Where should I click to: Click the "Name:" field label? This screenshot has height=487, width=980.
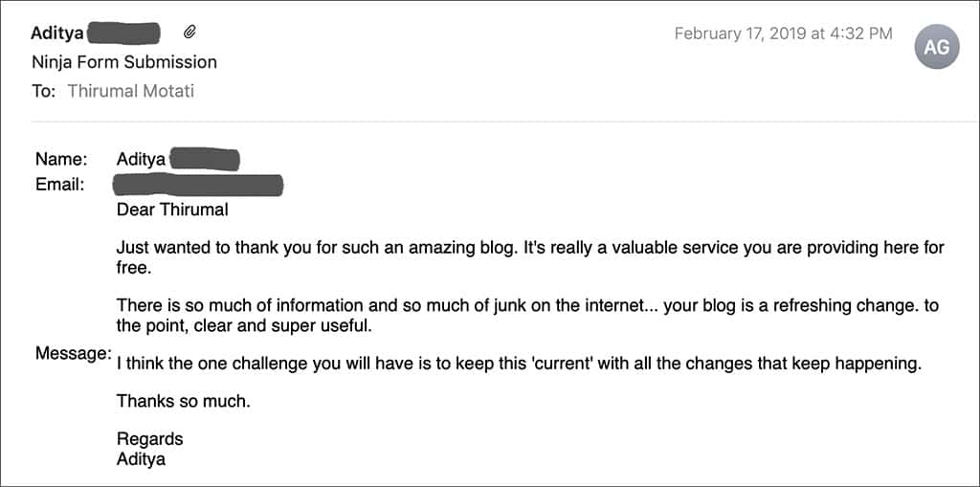coord(61,160)
